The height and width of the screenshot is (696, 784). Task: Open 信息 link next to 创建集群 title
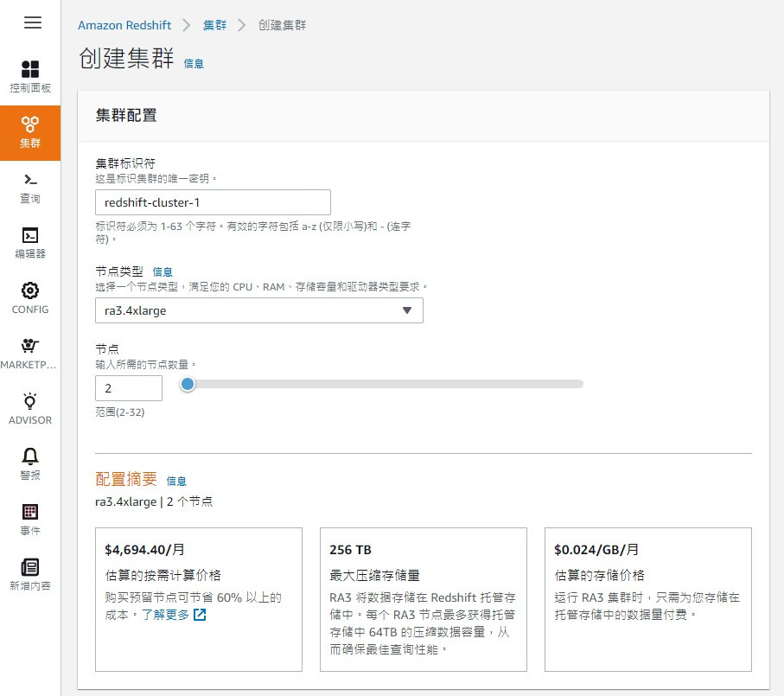(194, 63)
